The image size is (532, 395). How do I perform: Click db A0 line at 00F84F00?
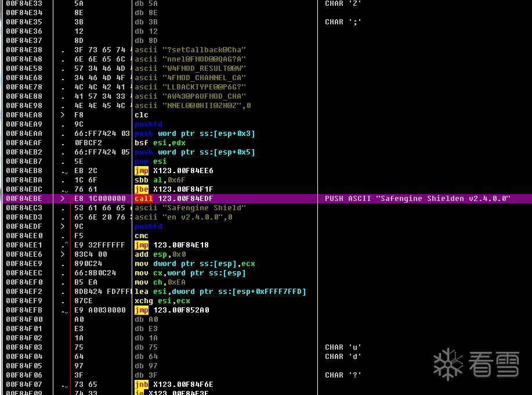pos(146,319)
